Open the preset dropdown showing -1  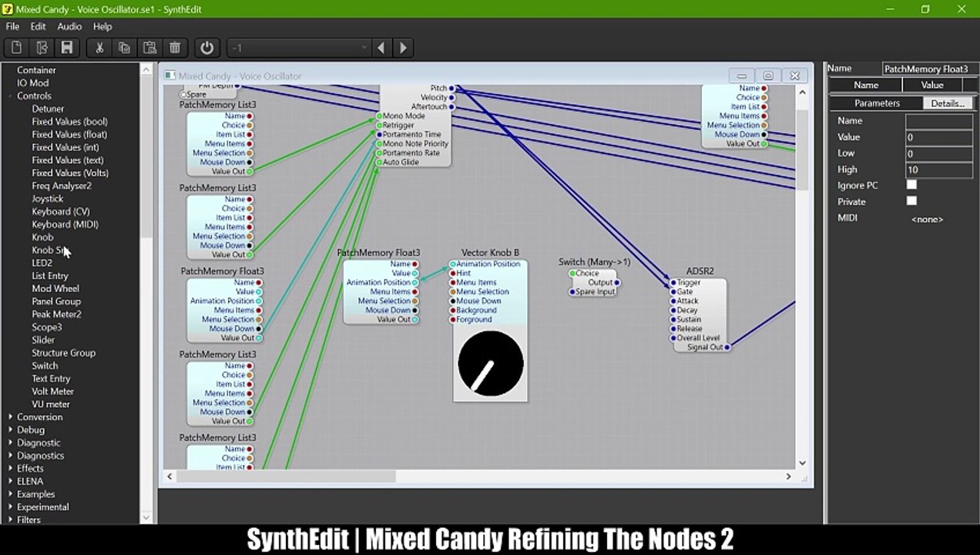(x=299, y=48)
